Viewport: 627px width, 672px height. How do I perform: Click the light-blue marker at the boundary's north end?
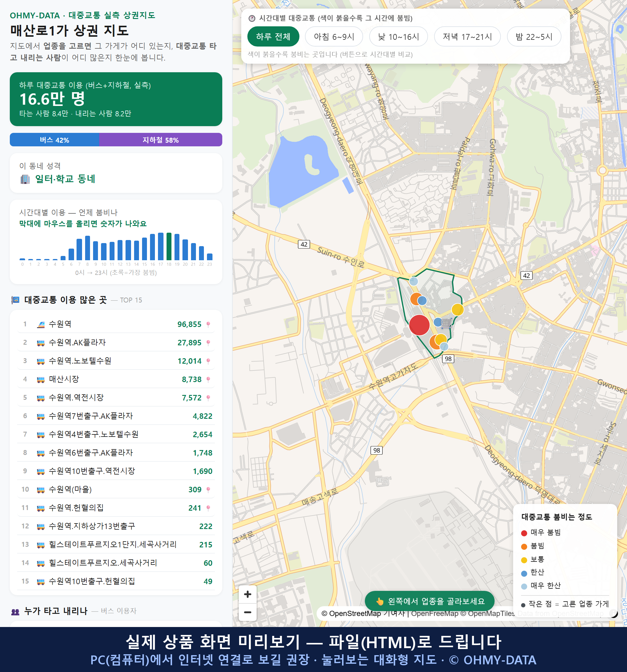click(413, 281)
